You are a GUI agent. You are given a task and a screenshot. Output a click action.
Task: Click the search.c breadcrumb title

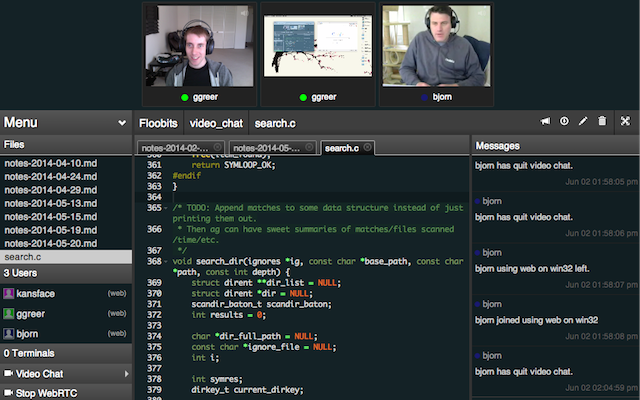coord(275,123)
